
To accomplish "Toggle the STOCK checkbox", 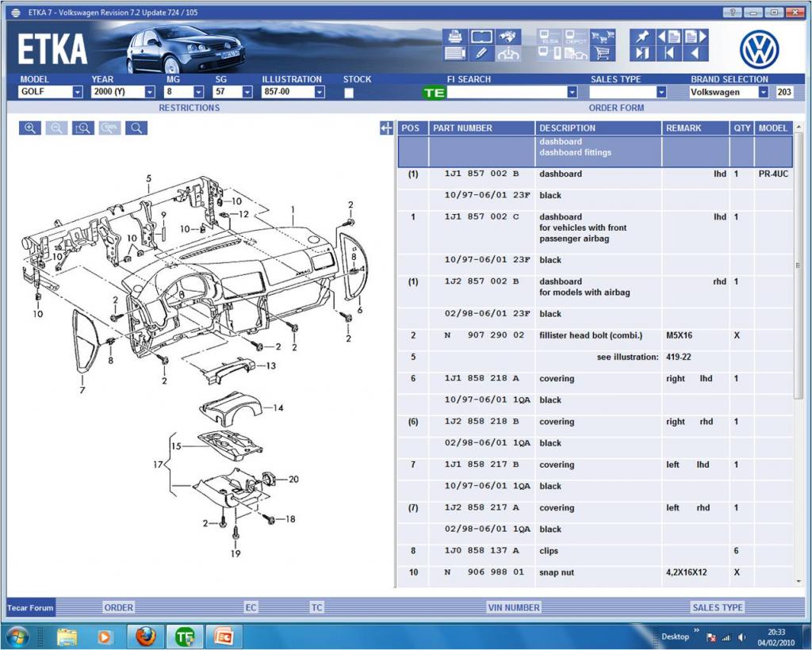I will click(x=349, y=93).
